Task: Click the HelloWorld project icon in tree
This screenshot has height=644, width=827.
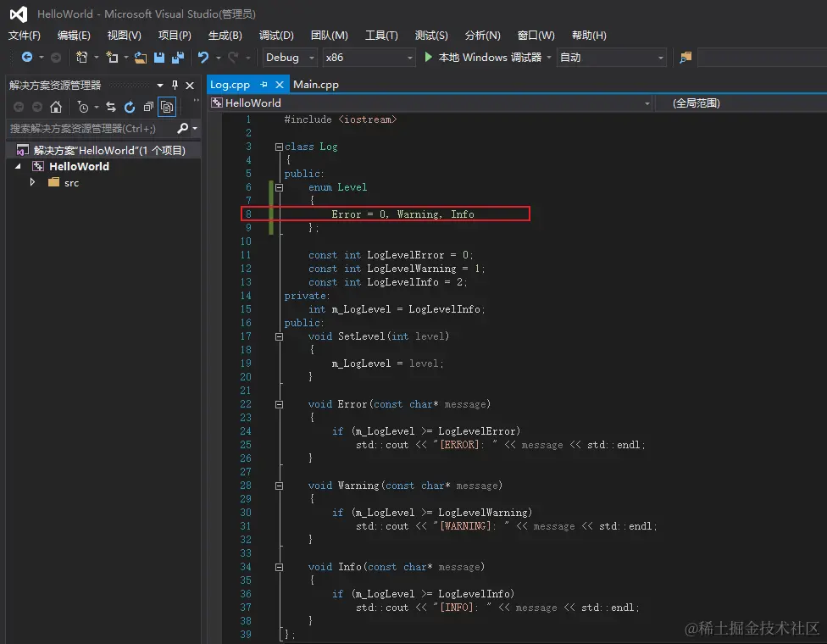Action: [38, 167]
